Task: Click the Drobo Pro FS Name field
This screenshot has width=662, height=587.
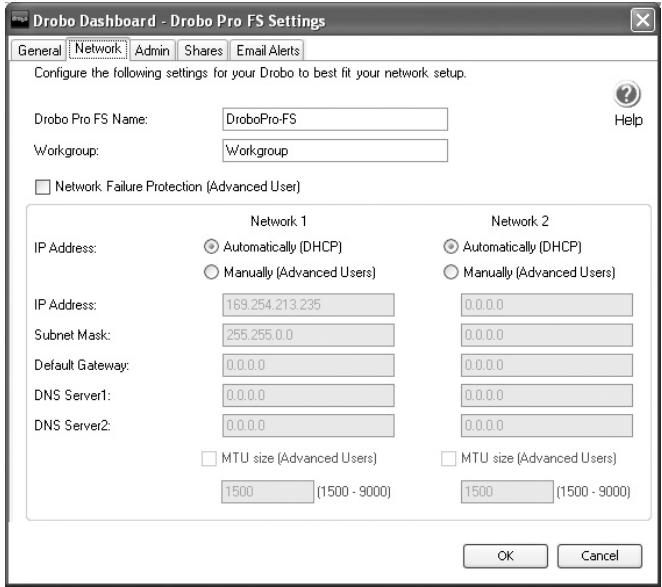Action: pyautogui.click(x=335, y=119)
